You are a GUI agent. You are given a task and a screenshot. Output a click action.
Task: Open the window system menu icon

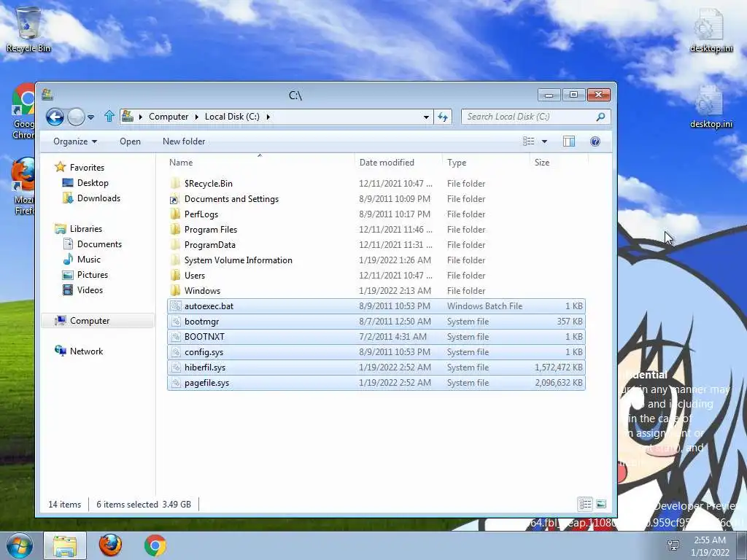coord(47,94)
